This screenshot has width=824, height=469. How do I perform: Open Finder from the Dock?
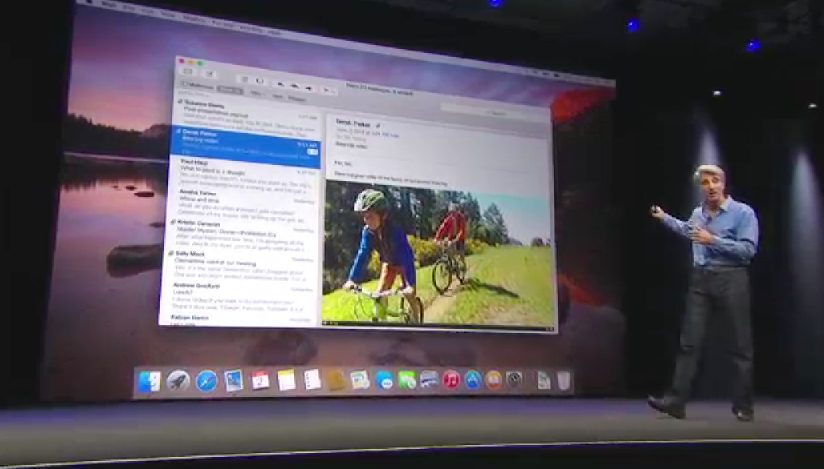pyautogui.click(x=150, y=380)
